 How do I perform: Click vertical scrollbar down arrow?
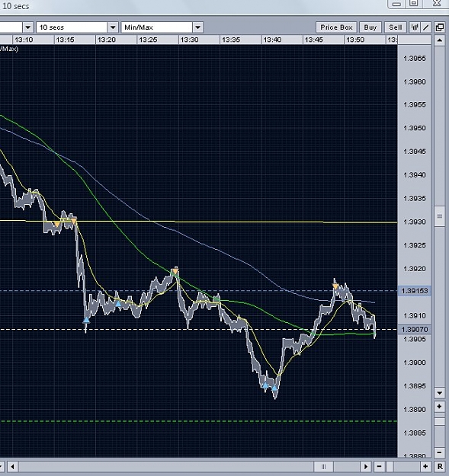tap(439, 393)
